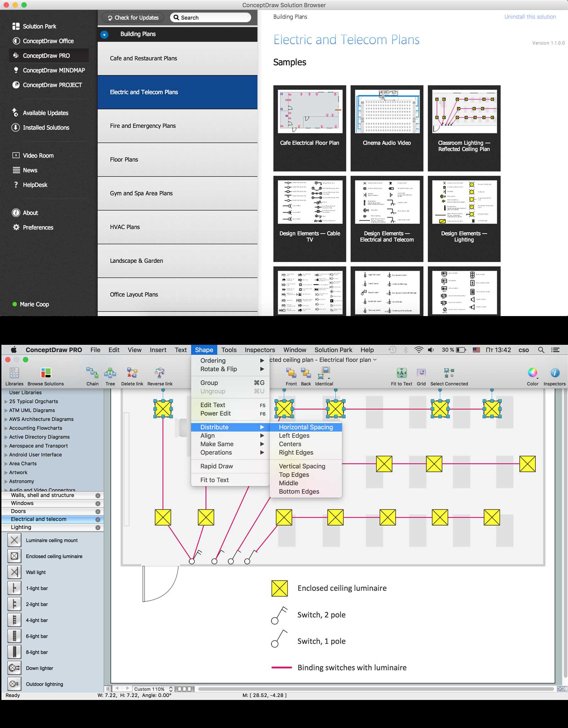Open Align submenu
This screenshot has width=568, height=728.
pyautogui.click(x=231, y=435)
